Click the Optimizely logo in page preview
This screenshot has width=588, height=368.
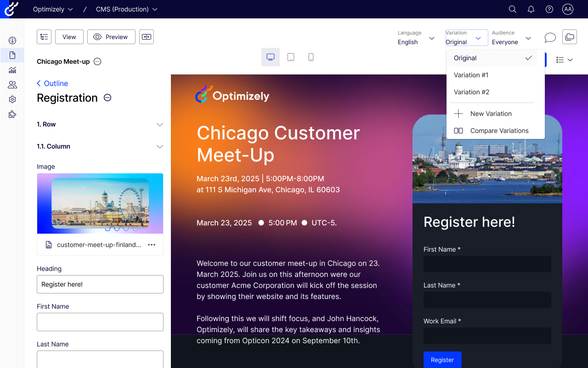[x=232, y=94]
